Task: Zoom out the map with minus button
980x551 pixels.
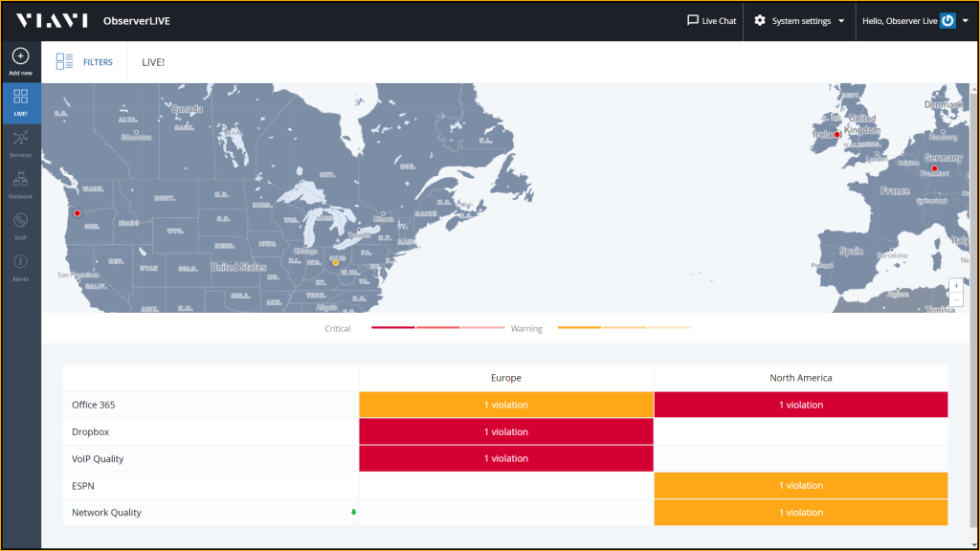Action: click(956, 299)
